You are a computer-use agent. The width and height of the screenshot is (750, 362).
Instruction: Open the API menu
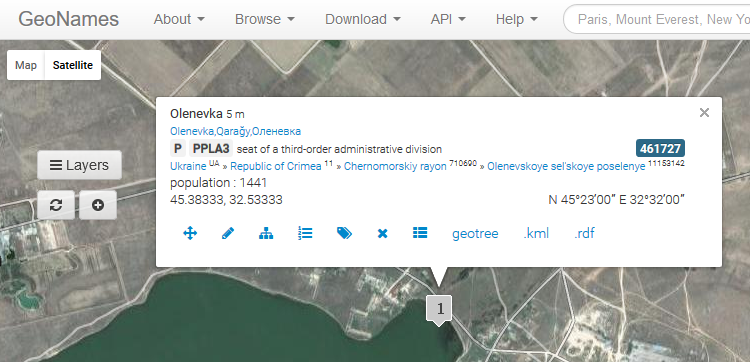coord(448,20)
